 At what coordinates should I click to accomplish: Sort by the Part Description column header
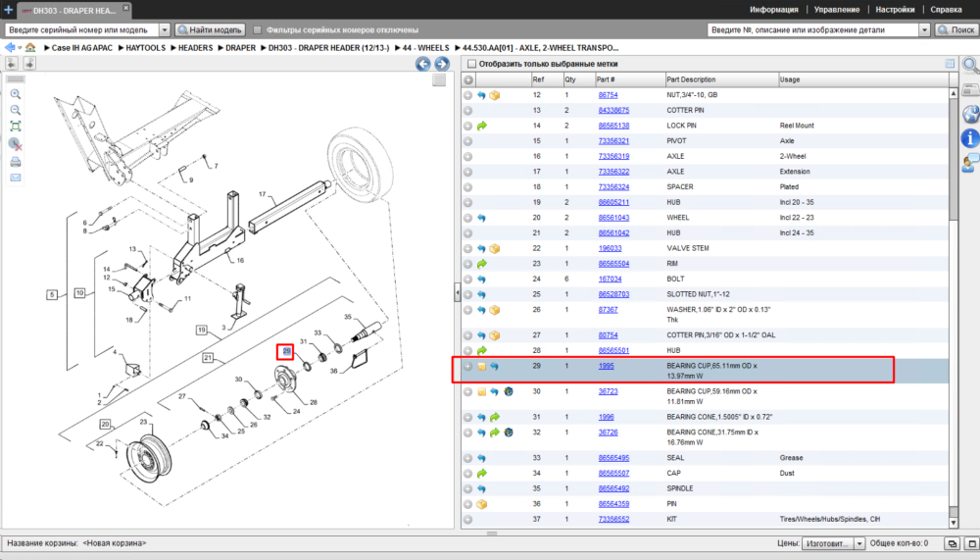720,79
